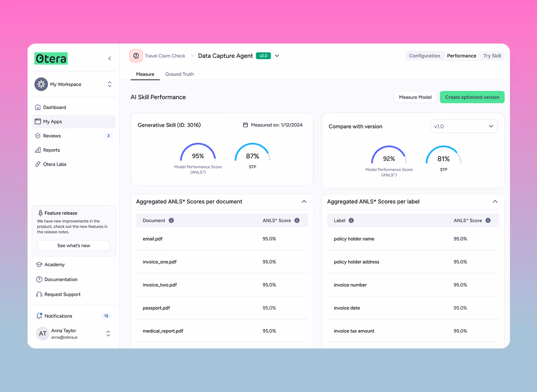Switch to the Ground Truth tab
The height and width of the screenshot is (392, 537).
(179, 74)
